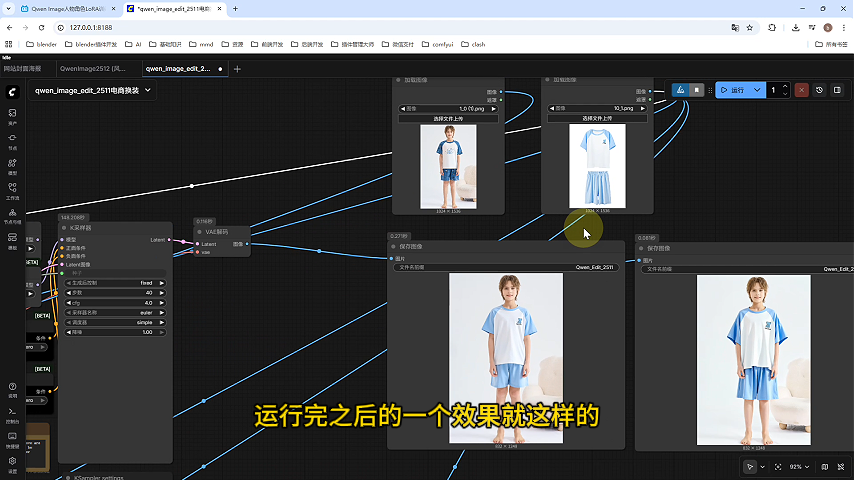Select the qwen_image_edit_2... workflow tab
Viewport: 854px width, 480px height.
pos(184,69)
